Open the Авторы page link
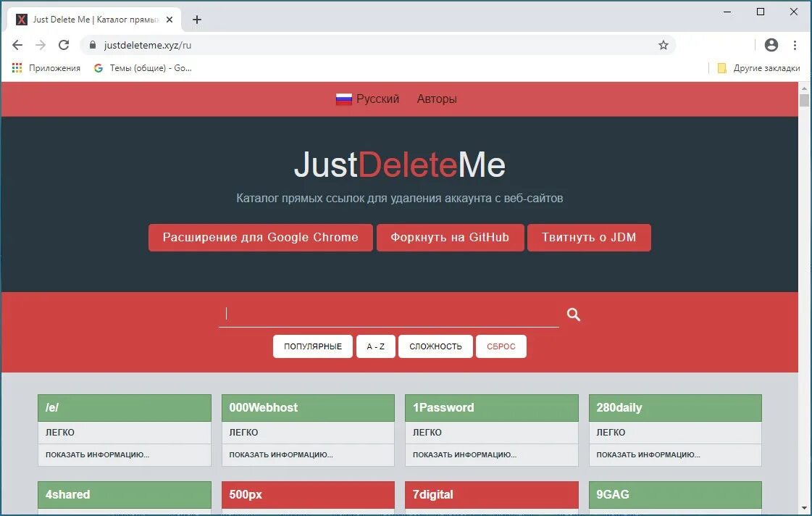 pos(437,99)
